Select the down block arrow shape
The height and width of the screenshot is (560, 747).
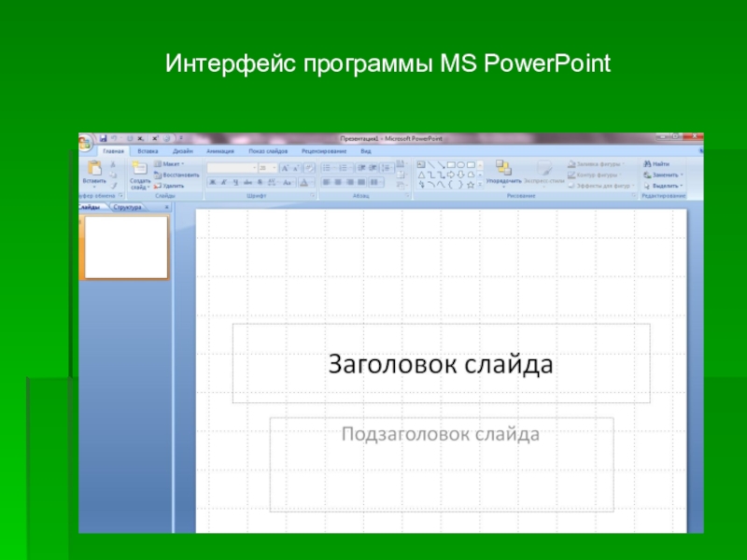(460, 175)
